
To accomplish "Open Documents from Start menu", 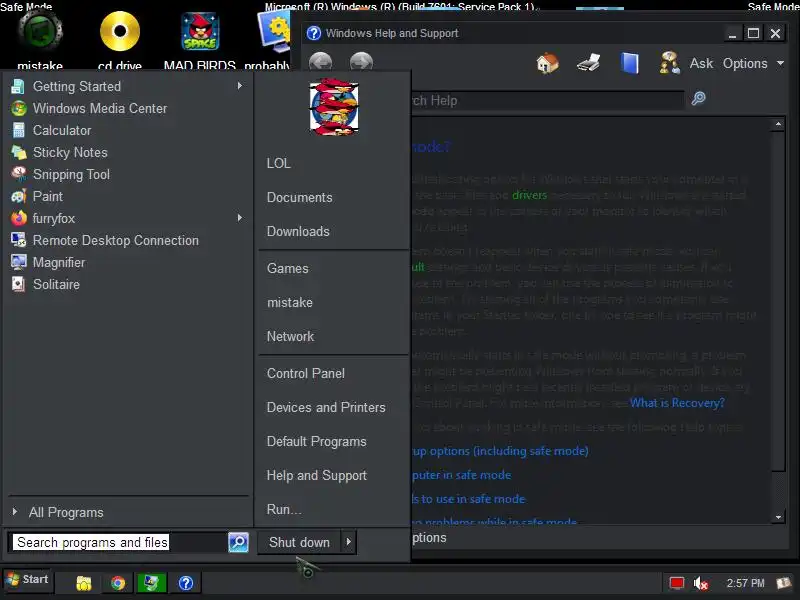I will click(299, 198).
